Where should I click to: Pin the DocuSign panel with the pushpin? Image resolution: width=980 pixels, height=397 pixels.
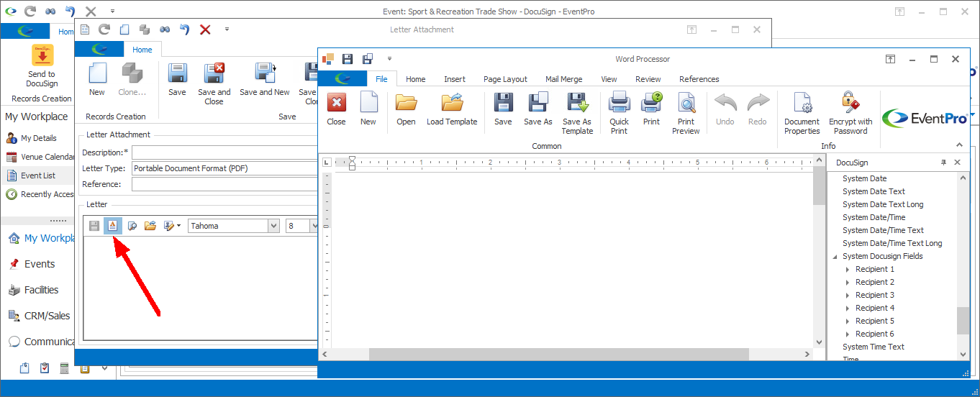(x=944, y=163)
